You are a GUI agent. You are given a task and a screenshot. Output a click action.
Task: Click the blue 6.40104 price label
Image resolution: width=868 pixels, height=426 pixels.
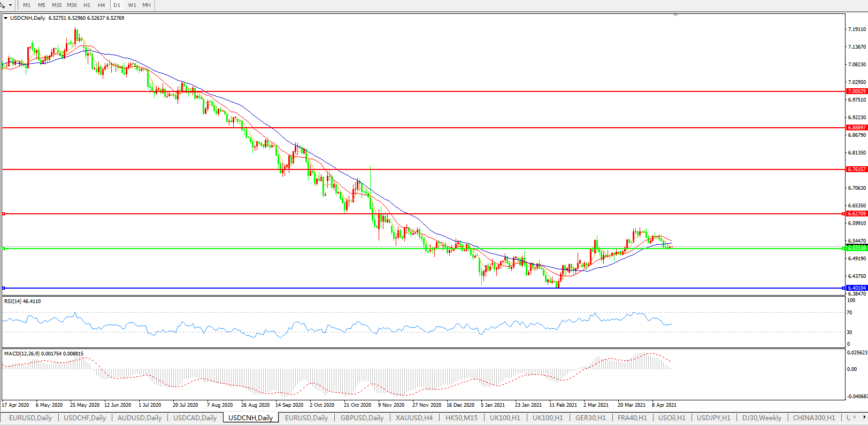[x=856, y=288]
